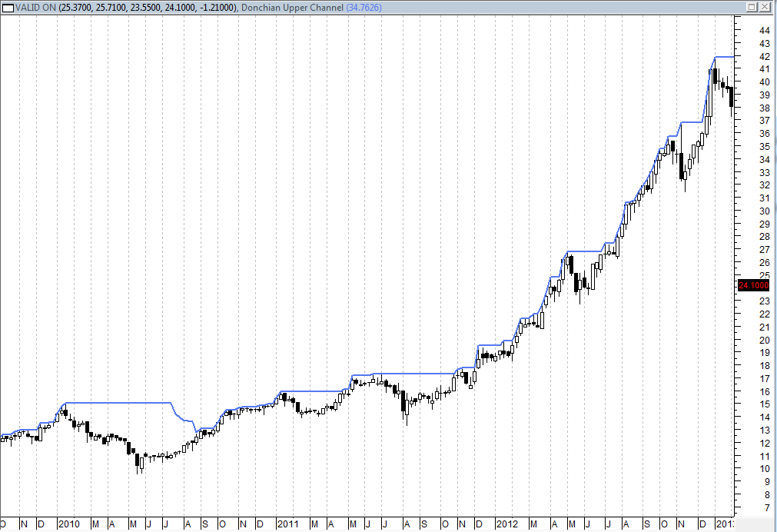Select the flat Donchian line at 15

click(115, 403)
